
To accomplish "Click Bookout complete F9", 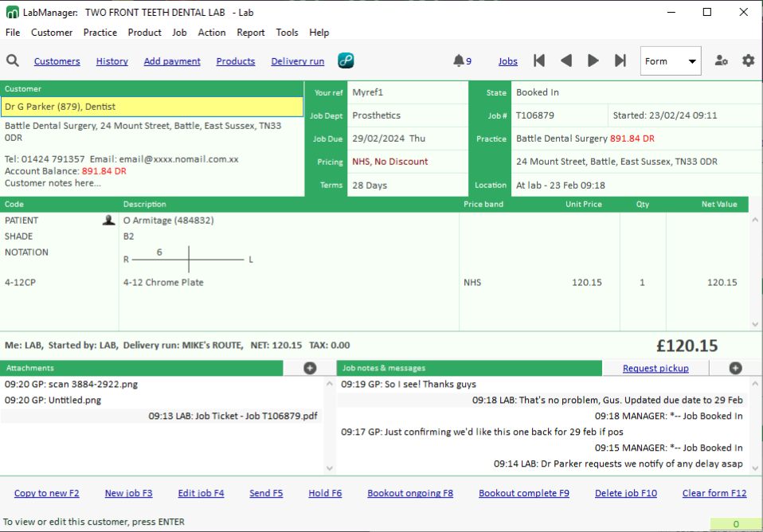I will pos(523,493).
